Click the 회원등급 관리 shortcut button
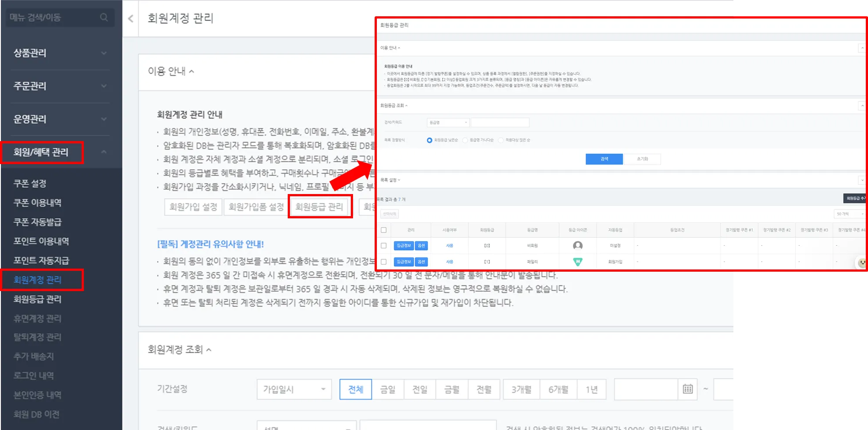Viewport: 868px width, 430px height. [319, 207]
